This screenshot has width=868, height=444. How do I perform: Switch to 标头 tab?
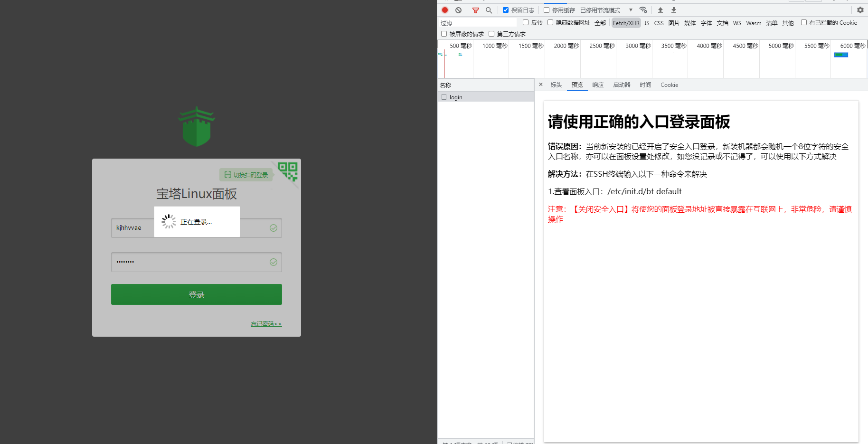coord(556,85)
